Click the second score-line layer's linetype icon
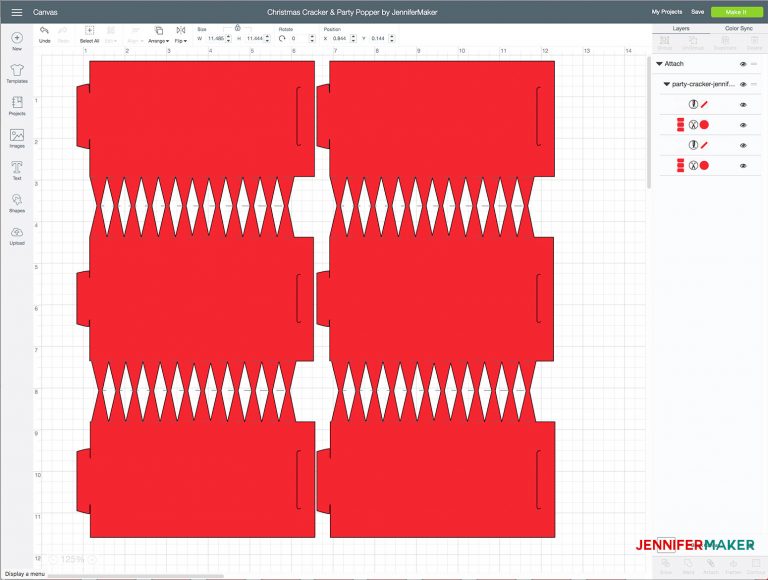Viewport: 768px width, 580px height. (x=693, y=145)
